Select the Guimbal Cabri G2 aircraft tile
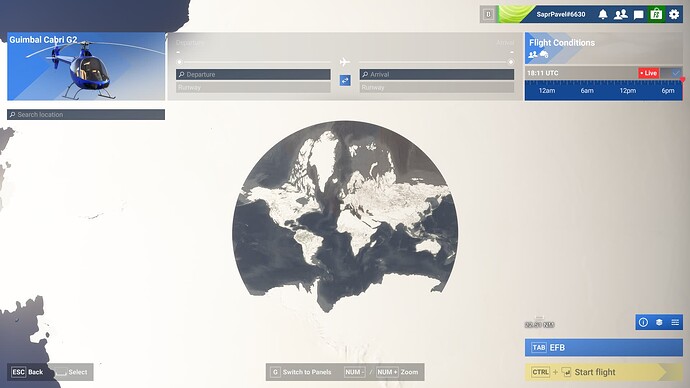The image size is (690, 388). point(86,66)
